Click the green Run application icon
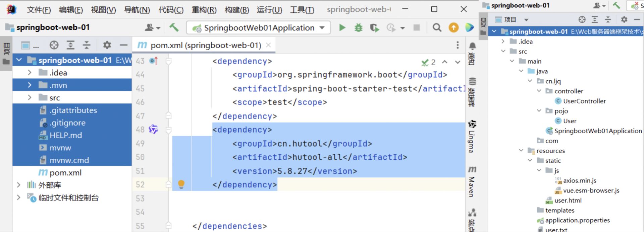 (342, 27)
